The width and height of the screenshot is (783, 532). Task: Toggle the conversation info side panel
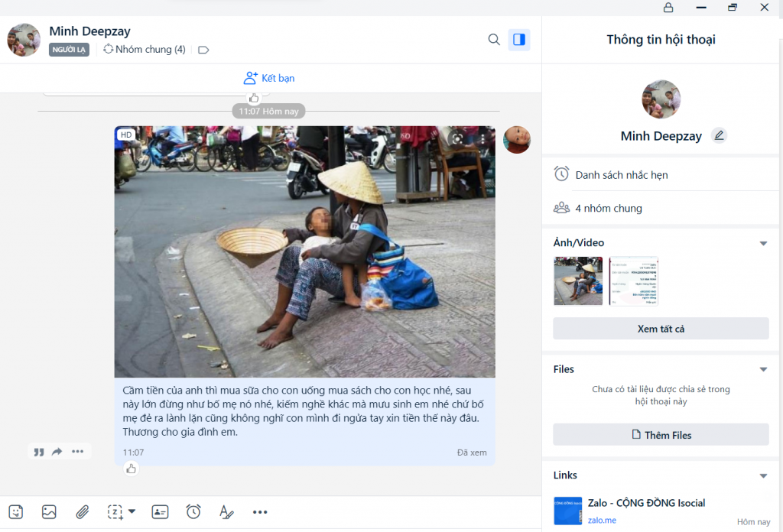[519, 40]
